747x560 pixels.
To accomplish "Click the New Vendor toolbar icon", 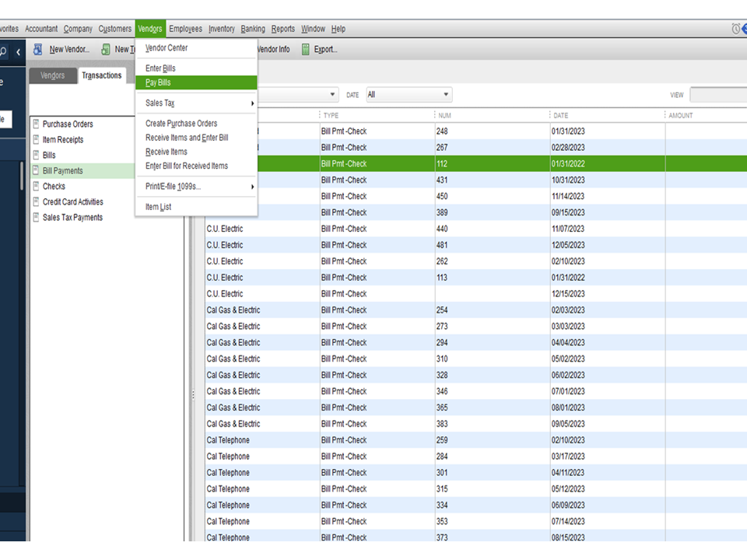I will click(x=37, y=49).
